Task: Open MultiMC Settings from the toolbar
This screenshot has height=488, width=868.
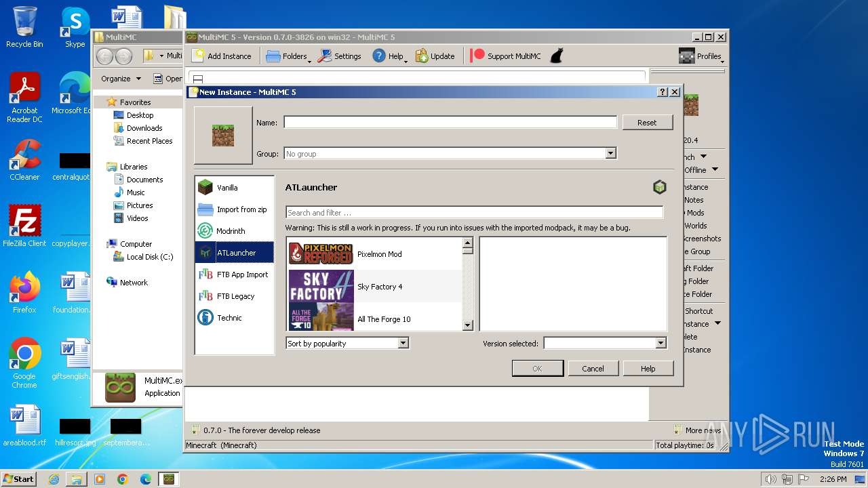Action: coord(340,56)
